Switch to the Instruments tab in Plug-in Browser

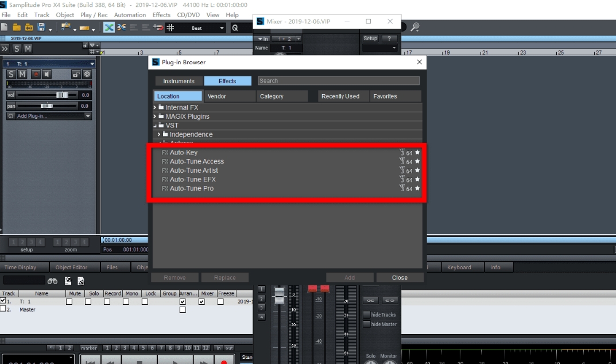click(179, 81)
